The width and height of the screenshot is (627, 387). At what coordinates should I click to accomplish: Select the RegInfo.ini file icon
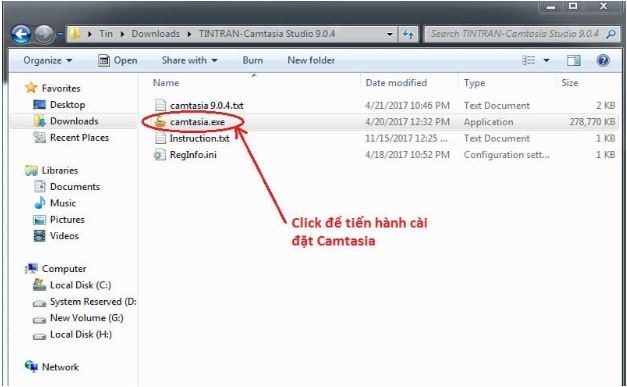[x=160, y=155]
